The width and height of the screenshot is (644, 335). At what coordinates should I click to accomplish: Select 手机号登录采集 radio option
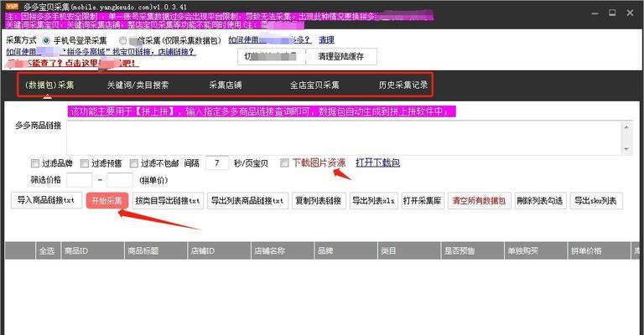coord(46,40)
